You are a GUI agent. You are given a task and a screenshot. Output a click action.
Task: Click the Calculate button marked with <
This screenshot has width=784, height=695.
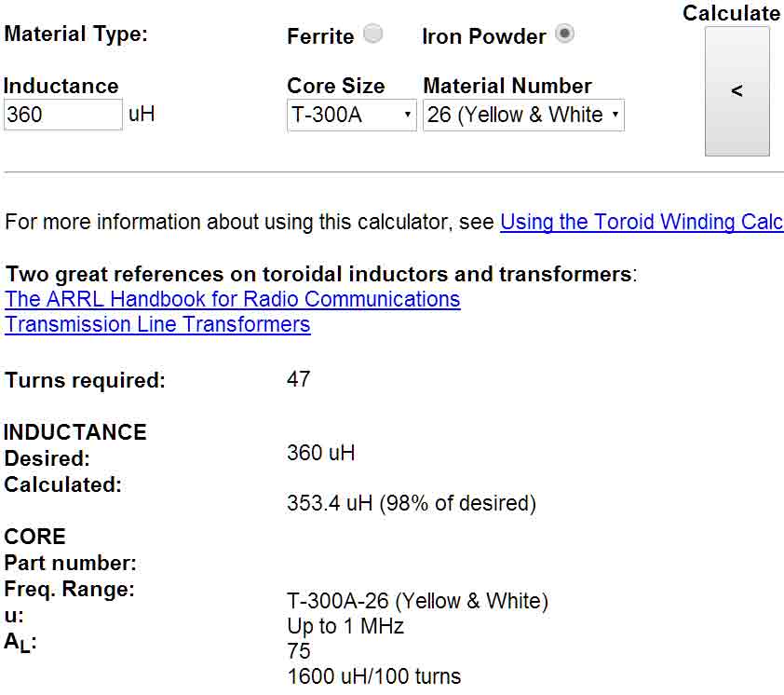pos(737,91)
